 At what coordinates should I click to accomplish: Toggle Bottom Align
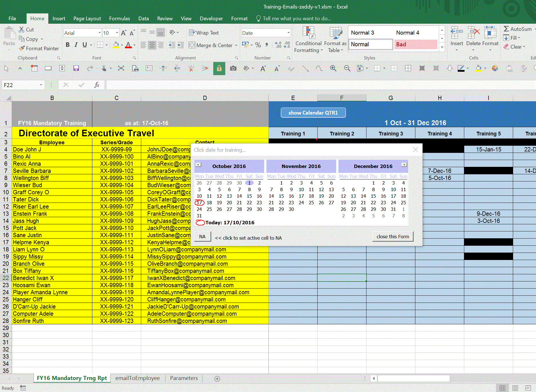[161, 33]
